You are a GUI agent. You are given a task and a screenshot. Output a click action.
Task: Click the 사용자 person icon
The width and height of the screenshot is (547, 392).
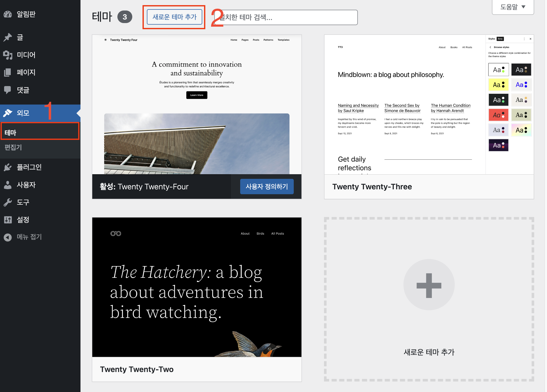(8, 185)
